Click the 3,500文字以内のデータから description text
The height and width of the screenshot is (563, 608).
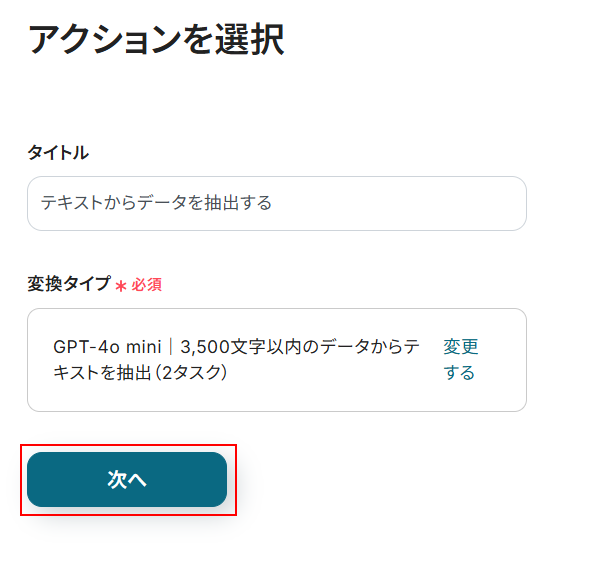[x=300, y=347]
